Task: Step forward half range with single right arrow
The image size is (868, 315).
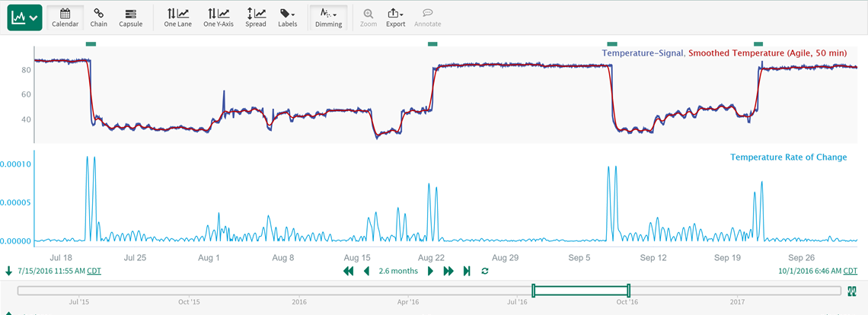Action: pyautogui.click(x=430, y=271)
